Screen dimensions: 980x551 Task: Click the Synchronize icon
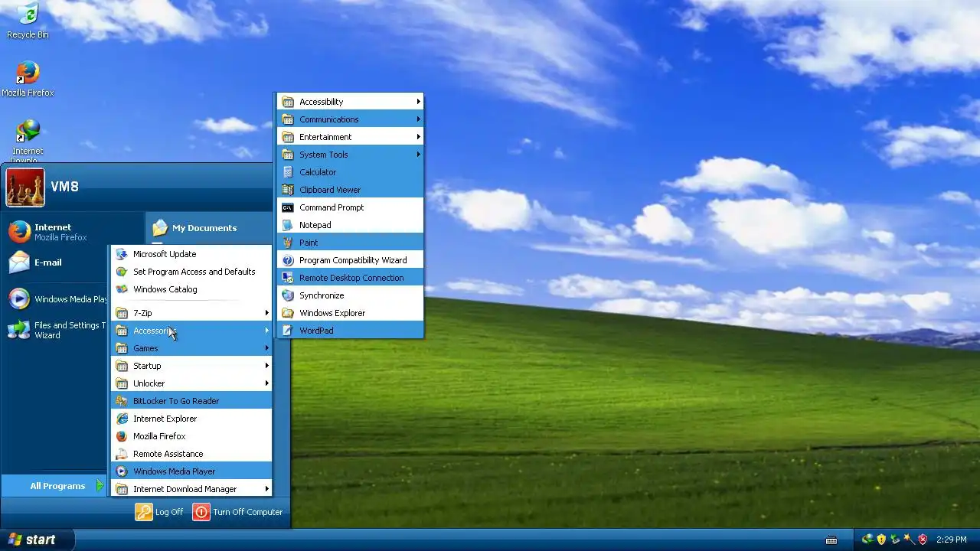click(x=288, y=295)
